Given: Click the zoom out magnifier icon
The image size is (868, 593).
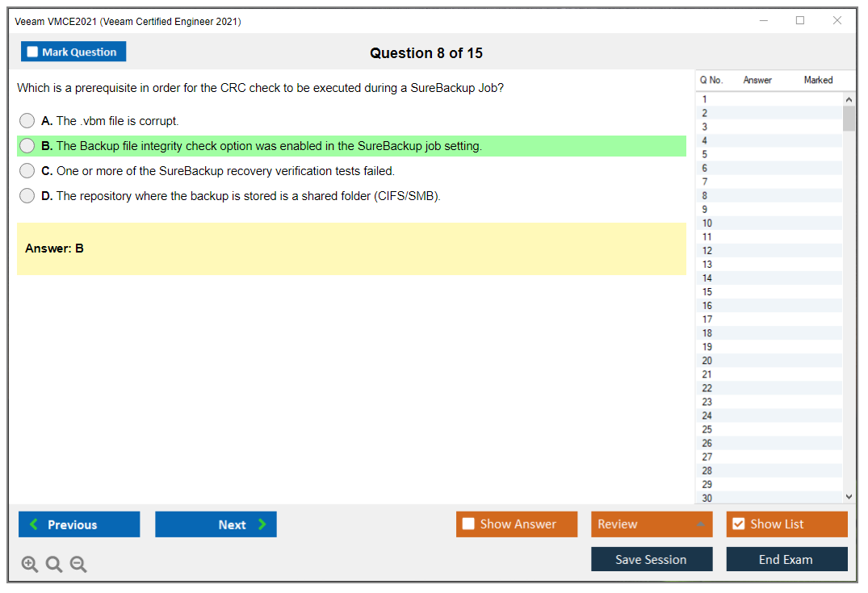Looking at the screenshot, I should [78, 565].
